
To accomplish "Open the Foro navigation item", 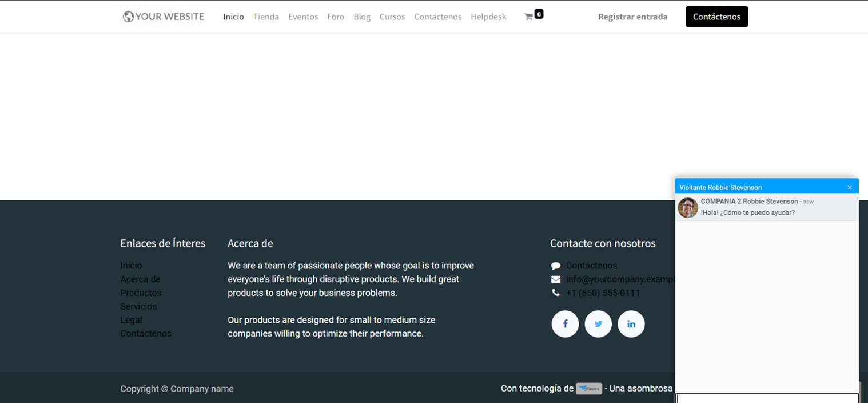I will pos(336,17).
